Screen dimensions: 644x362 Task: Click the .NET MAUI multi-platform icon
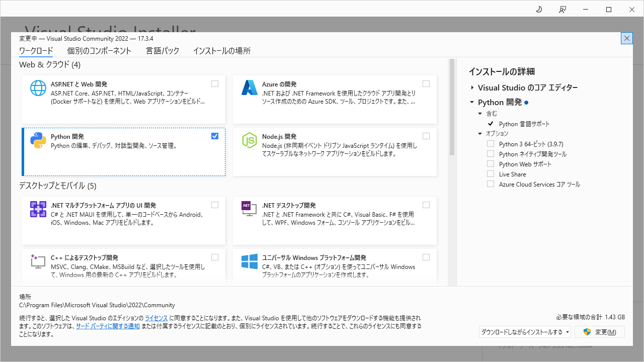point(38,209)
